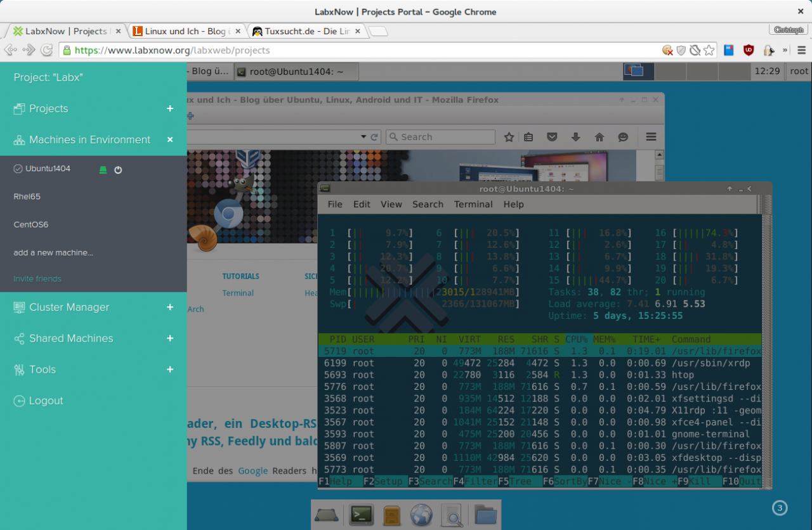Image resolution: width=812 pixels, height=530 pixels.
Task: Select htop process row in terminal
Action: [539, 375]
